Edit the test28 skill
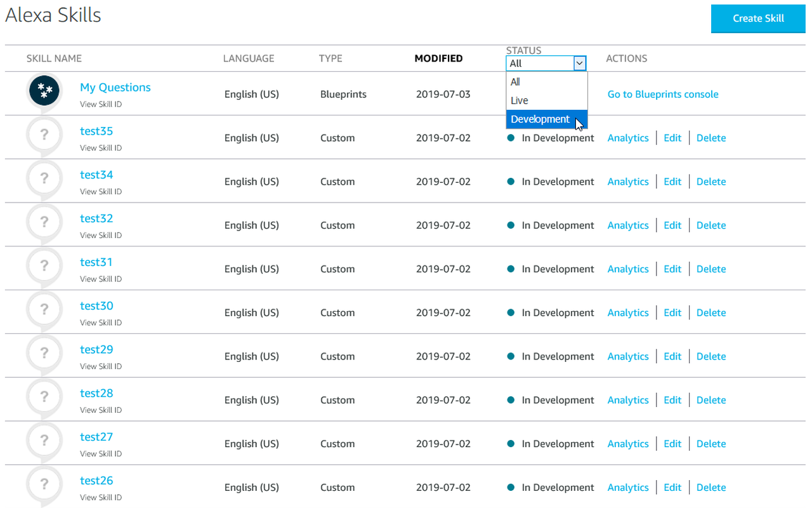Screen dimensions: 812x508 (x=672, y=400)
